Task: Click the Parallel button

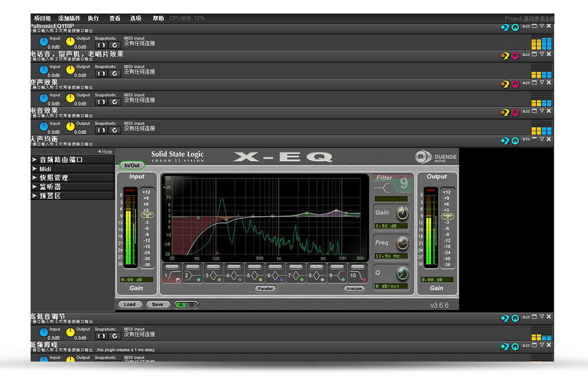Action: coord(265,289)
